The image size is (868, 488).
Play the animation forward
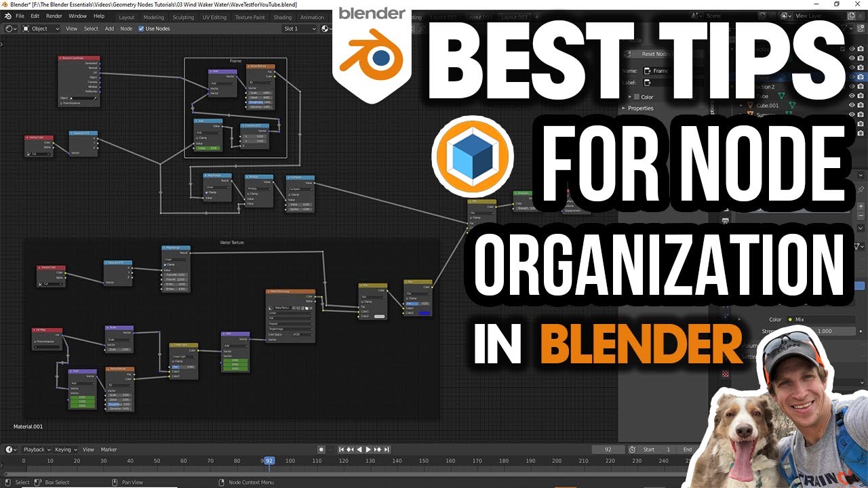pyautogui.click(x=368, y=449)
